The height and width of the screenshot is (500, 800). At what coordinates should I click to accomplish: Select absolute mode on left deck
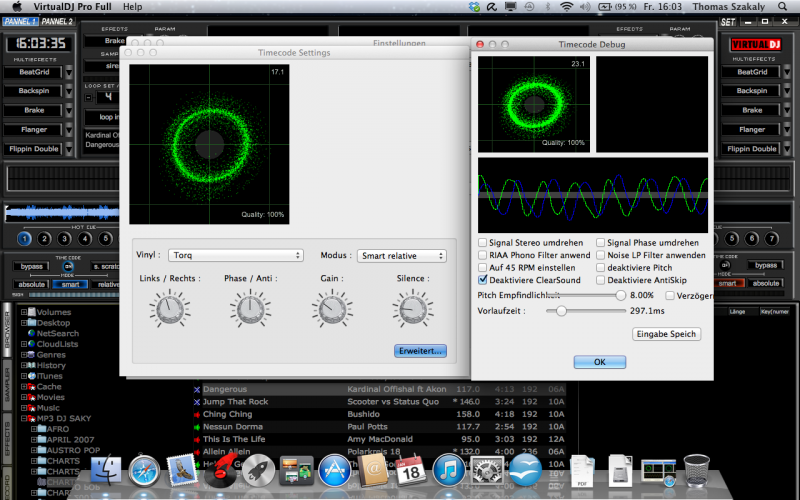(x=32, y=284)
